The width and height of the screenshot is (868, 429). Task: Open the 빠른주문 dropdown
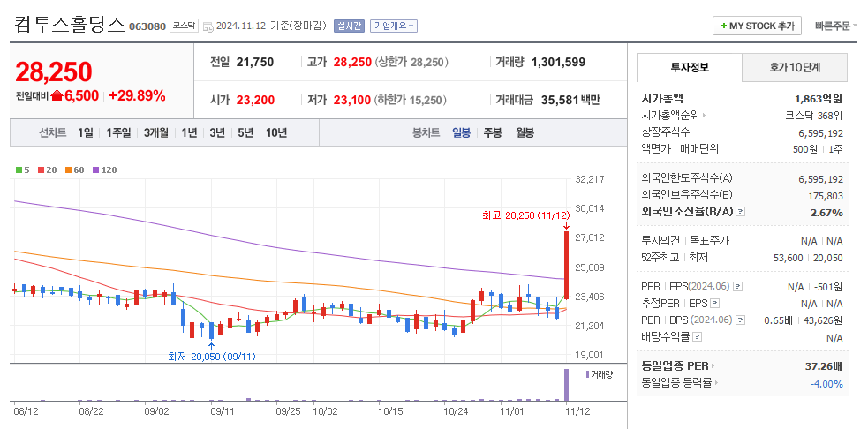tap(836, 26)
